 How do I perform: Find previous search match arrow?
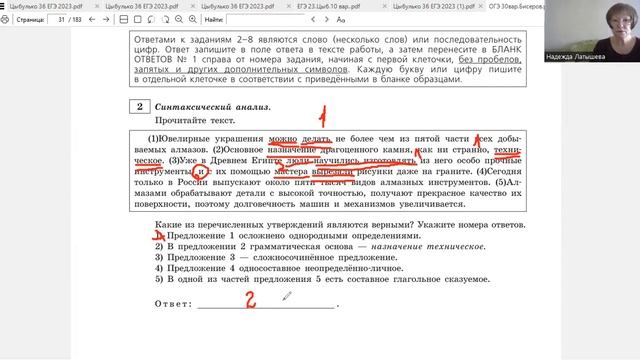point(313,20)
